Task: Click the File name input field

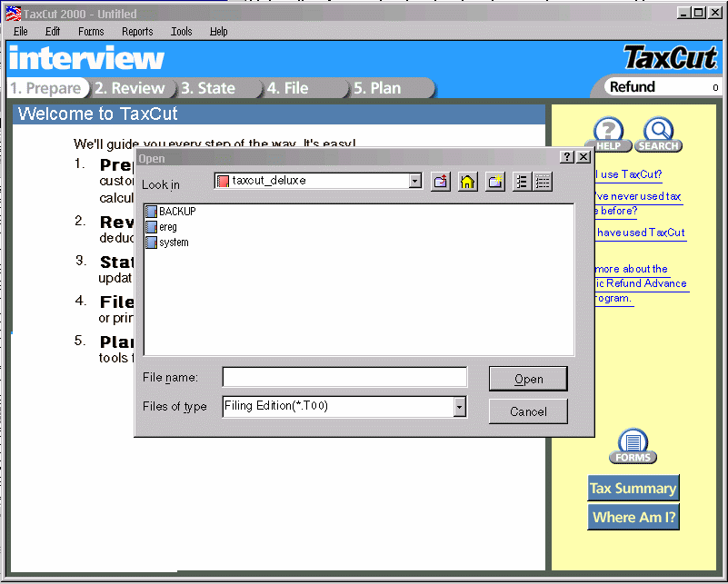Action: click(x=345, y=377)
